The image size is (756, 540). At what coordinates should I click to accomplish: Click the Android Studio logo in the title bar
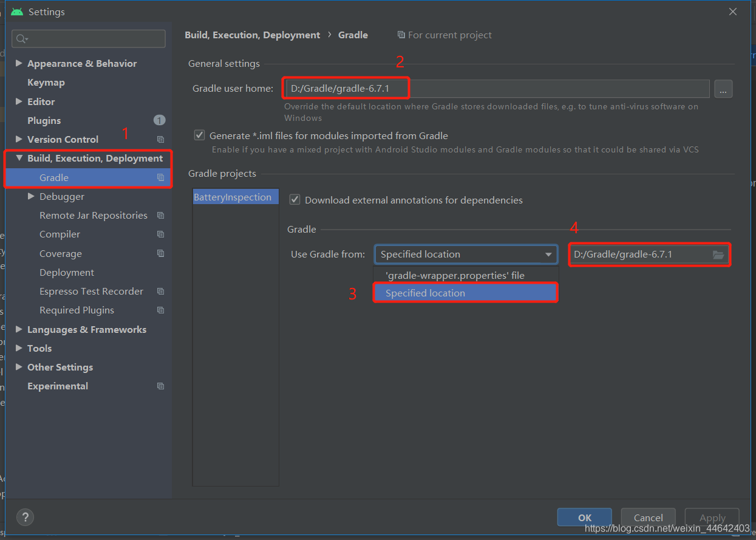17,12
